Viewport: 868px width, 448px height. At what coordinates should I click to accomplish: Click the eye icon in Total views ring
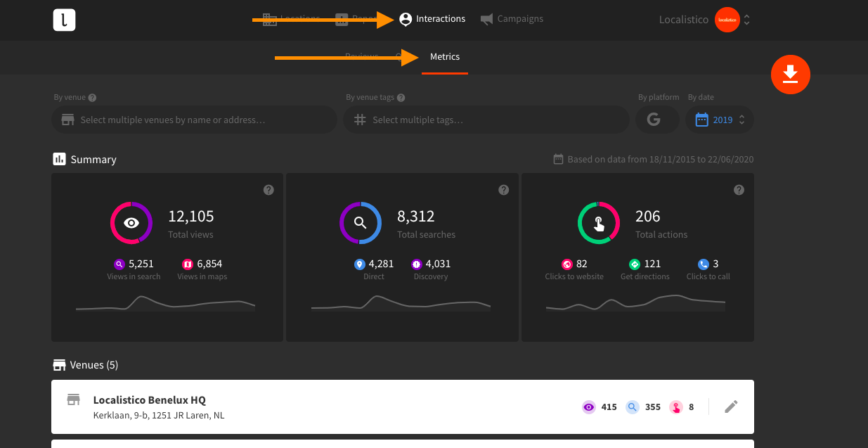pos(131,223)
